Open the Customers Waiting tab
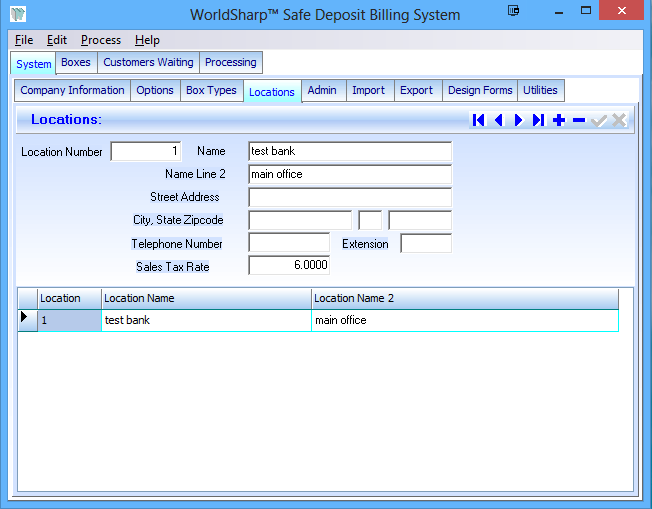The image size is (652, 509). [148, 62]
